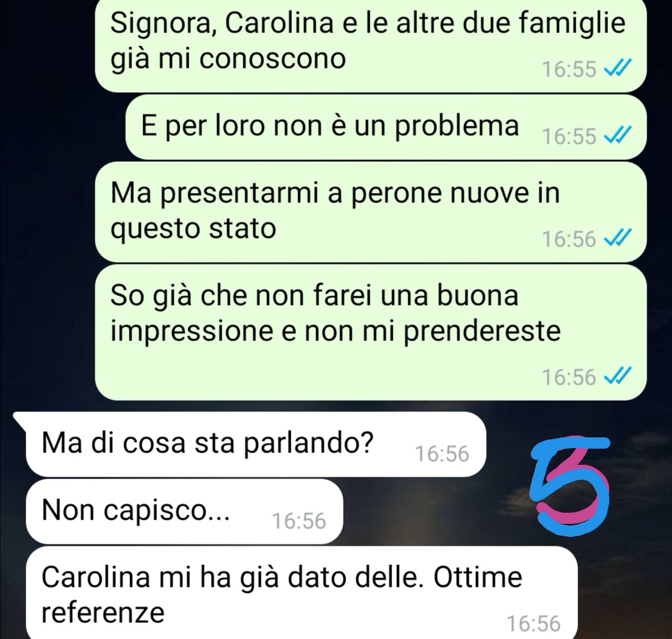Select the incoming 'Ma di cosa sta parlando?' message

point(256,444)
